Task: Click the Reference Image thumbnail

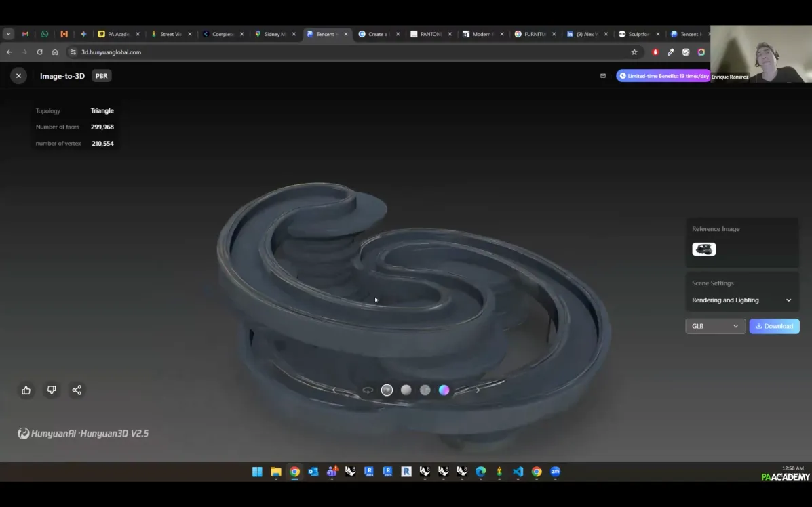Action: tap(703, 249)
